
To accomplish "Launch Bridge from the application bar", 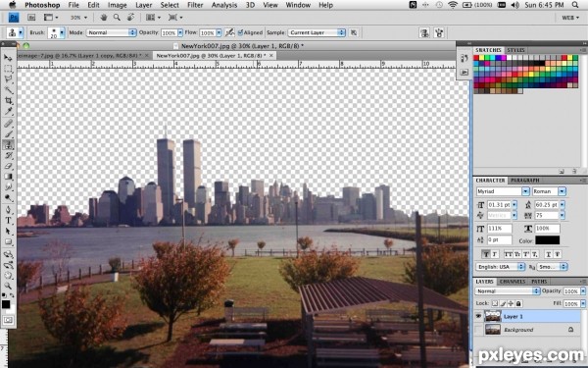I will coord(31,18).
